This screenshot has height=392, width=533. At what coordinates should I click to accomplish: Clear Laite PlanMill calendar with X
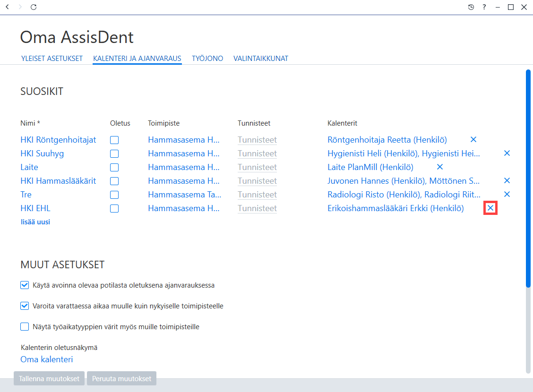point(440,167)
